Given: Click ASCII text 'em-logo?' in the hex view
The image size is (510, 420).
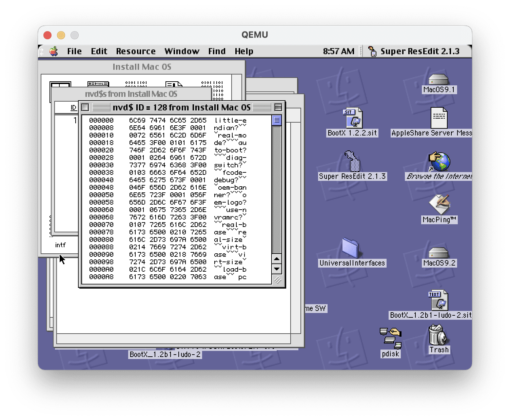Looking at the screenshot, I should pos(230,202).
